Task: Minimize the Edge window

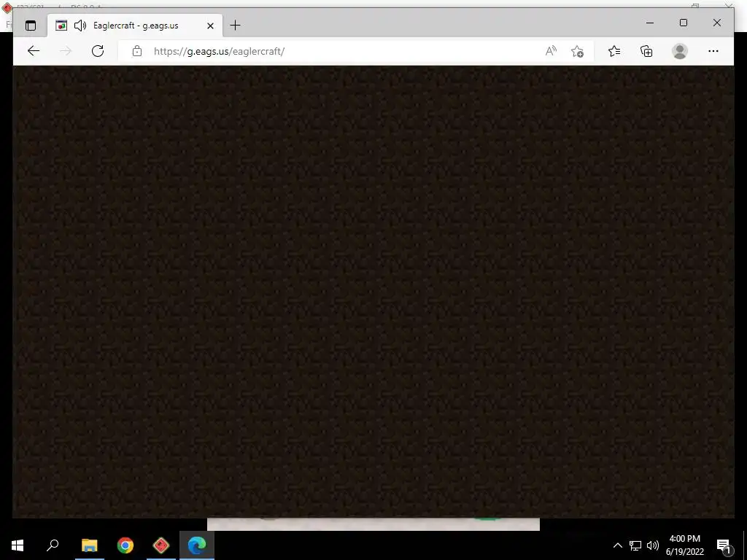Action: pyautogui.click(x=650, y=23)
